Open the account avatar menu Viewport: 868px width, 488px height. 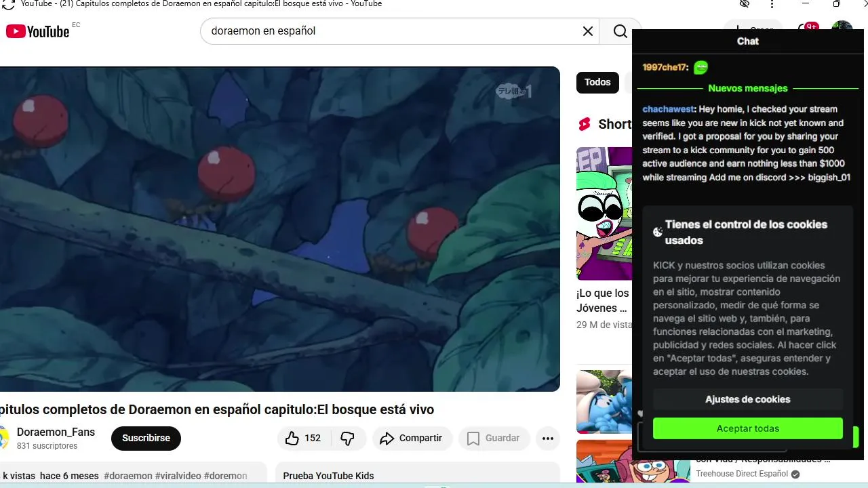click(x=842, y=28)
